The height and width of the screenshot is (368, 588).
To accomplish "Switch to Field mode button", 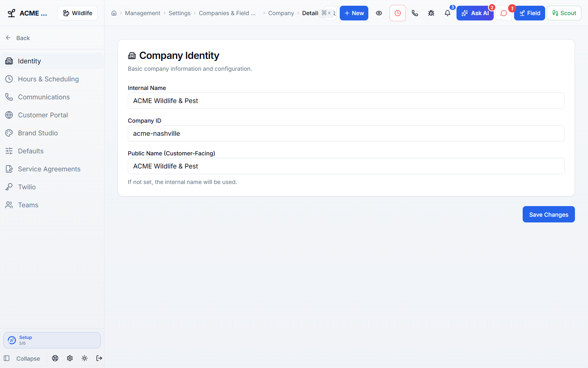I will 530,13.
